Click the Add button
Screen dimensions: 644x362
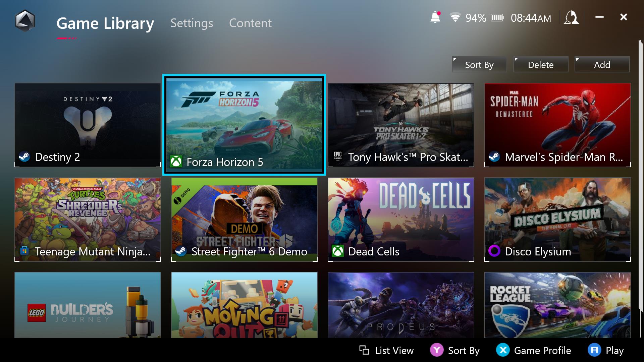602,65
